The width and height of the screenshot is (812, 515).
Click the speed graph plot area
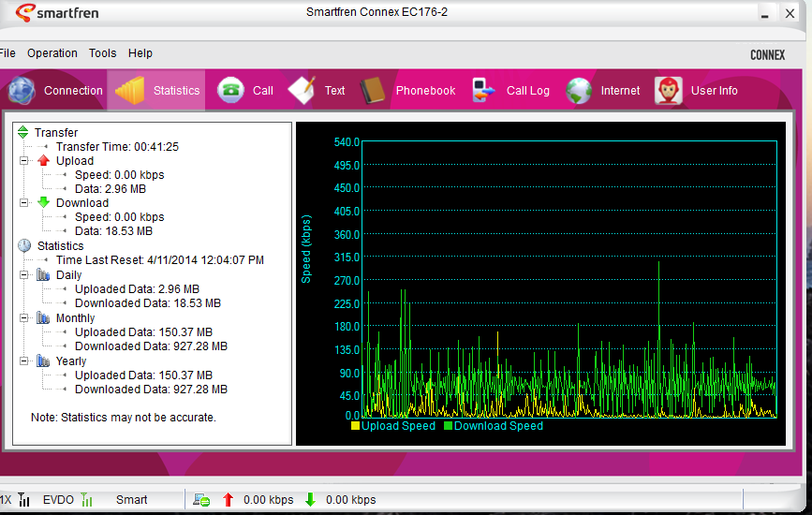click(x=569, y=279)
